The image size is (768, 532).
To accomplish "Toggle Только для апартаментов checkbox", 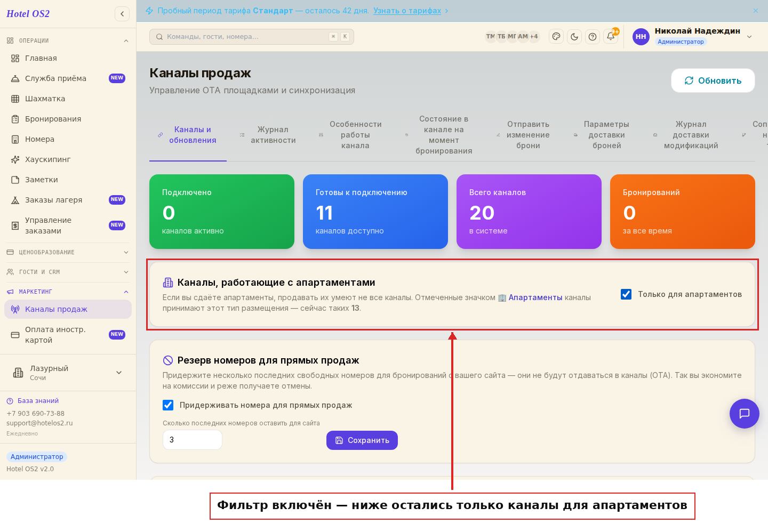I will [x=626, y=294].
